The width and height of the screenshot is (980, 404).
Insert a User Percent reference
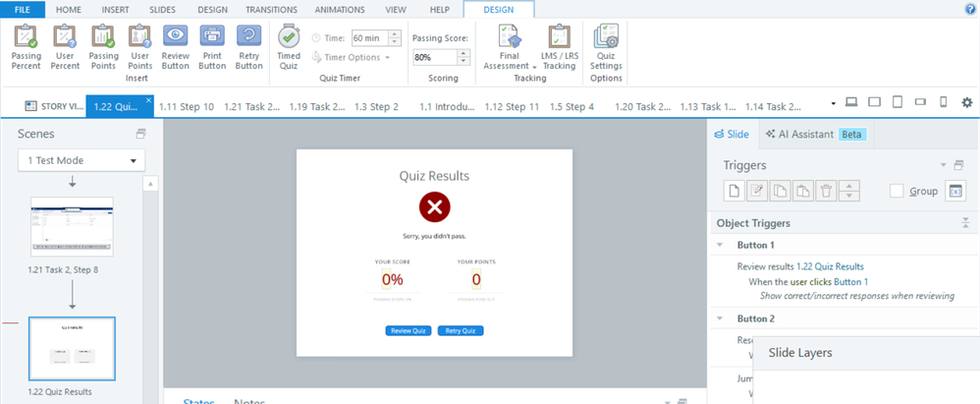(64, 47)
